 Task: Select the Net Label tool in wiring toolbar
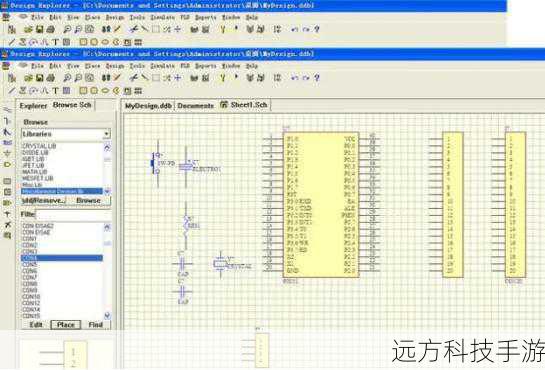pyautogui.click(x=7, y=142)
